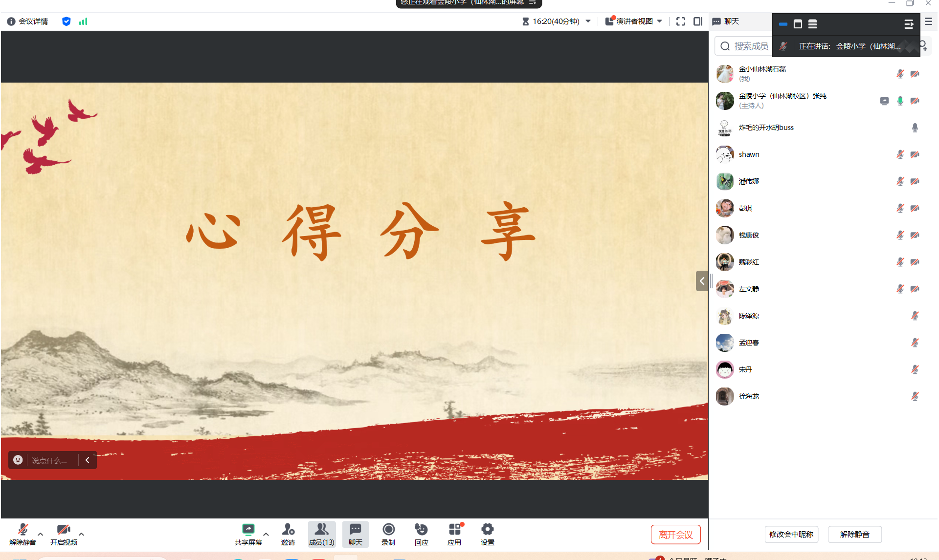Switch to the chat panel tab
Image resolution: width=939 pixels, height=560 pixels.
tap(726, 22)
